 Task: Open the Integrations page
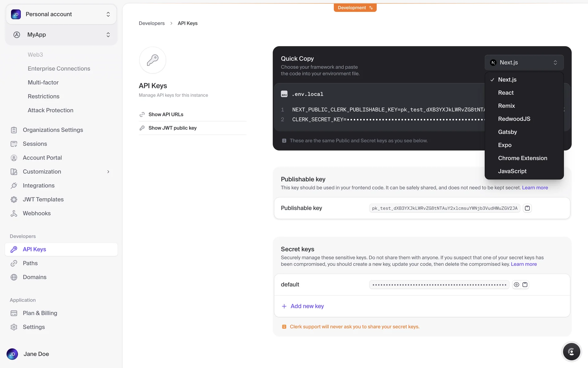[x=39, y=186]
